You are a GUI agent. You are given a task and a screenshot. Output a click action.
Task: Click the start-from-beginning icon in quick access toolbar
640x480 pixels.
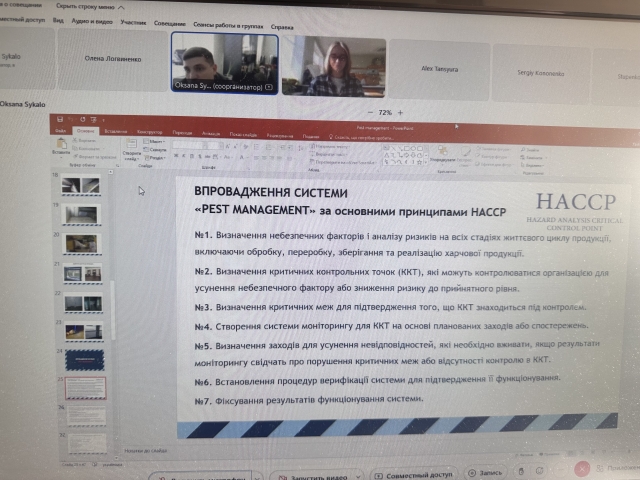point(93,120)
